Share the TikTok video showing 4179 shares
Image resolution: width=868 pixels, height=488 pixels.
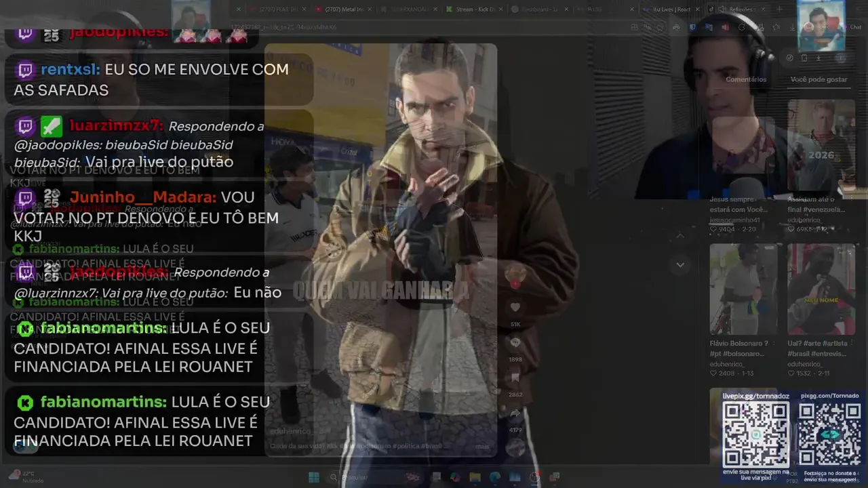tap(515, 413)
